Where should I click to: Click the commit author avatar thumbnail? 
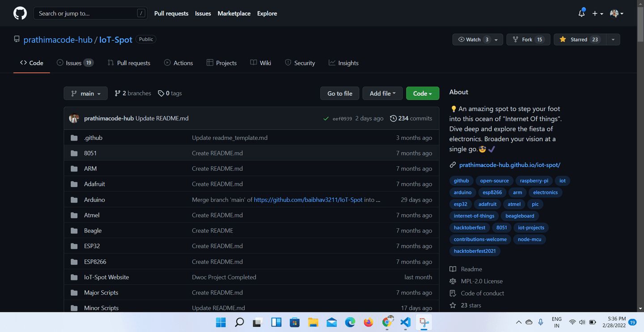74,118
